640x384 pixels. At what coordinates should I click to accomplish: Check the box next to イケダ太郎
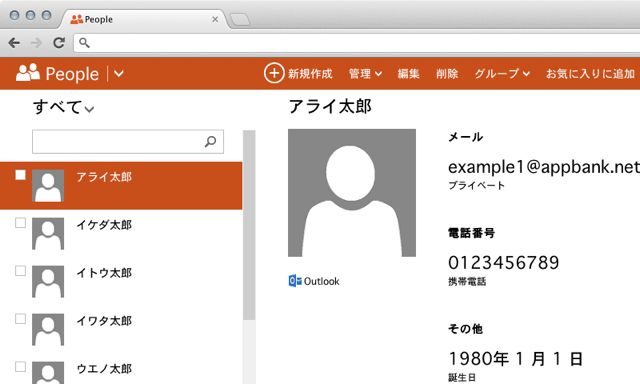[20, 222]
